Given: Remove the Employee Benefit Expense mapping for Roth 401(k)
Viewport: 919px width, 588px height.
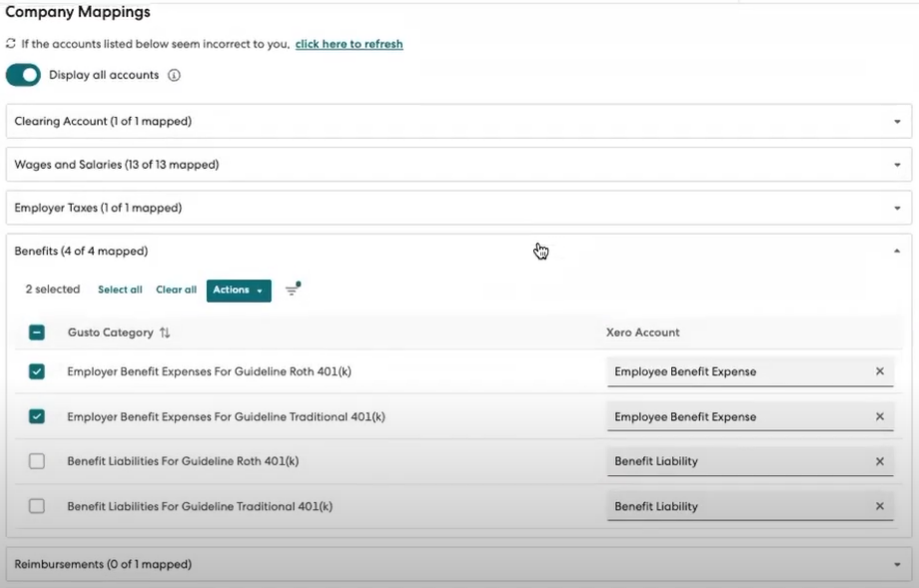Looking at the screenshot, I should point(879,371).
